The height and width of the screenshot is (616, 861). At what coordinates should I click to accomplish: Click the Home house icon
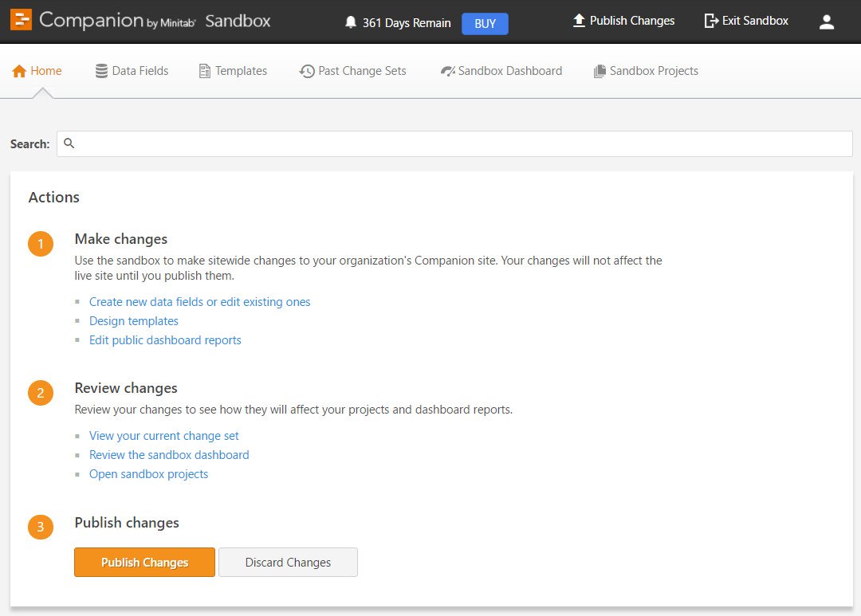(20, 71)
